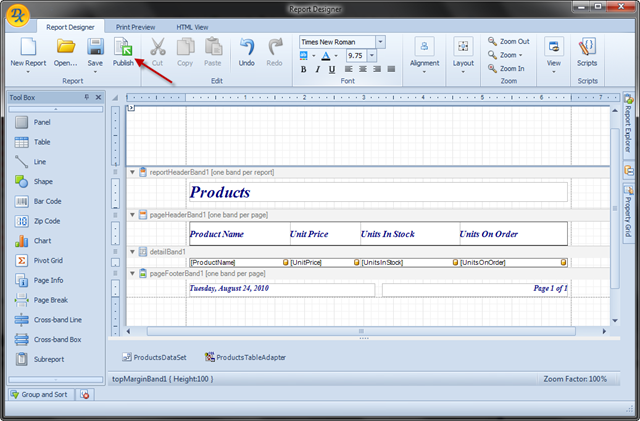Open the font name dropdown
Image resolution: width=640 pixels, height=421 pixels.
tap(380, 42)
